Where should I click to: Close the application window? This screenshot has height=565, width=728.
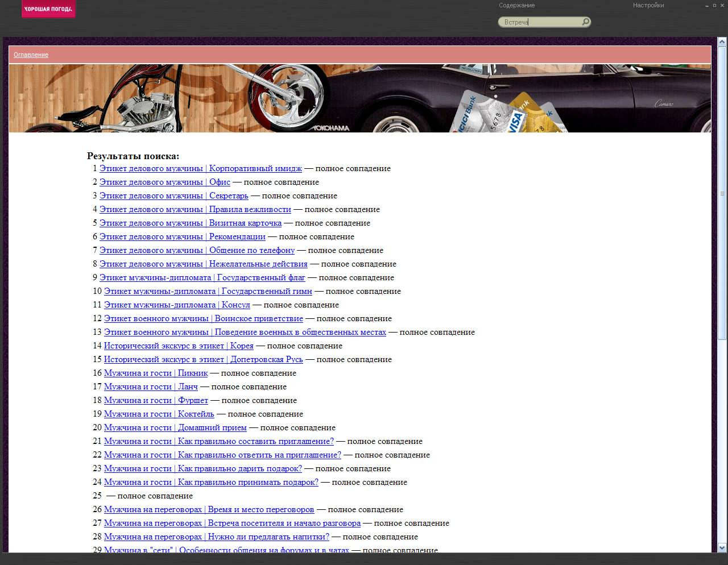pos(722,6)
